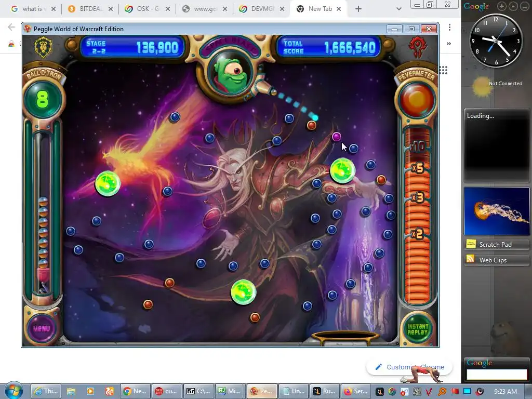This screenshot has height=399, width=532.
Task: Open the 7z 'C:\...' taskbar button
Action: [199, 391]
